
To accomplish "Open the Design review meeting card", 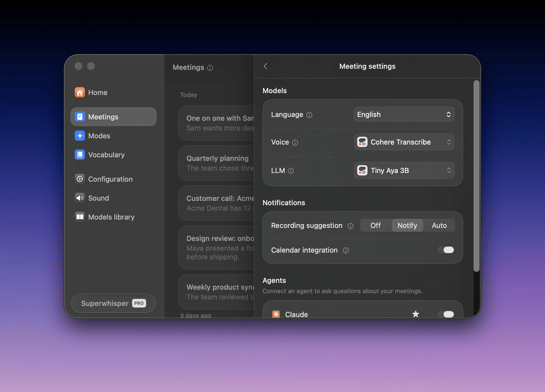I will (x=216, y=247).
